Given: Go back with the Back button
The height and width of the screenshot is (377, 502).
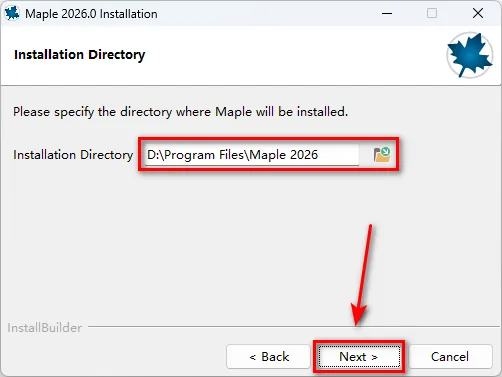Looking at the screenshot, I should pyautogui.click(x=269, y=357).
